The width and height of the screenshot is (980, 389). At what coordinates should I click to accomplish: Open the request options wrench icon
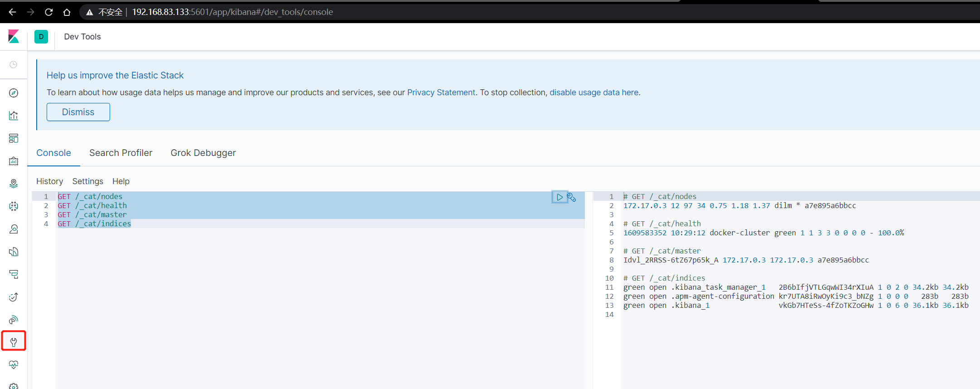(572, 197)
